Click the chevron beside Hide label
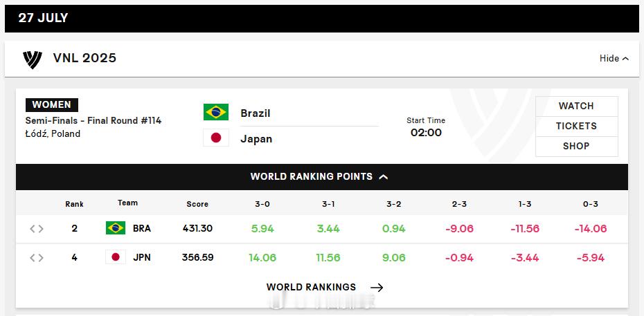The image size is (644, 316). pos(625,59)
